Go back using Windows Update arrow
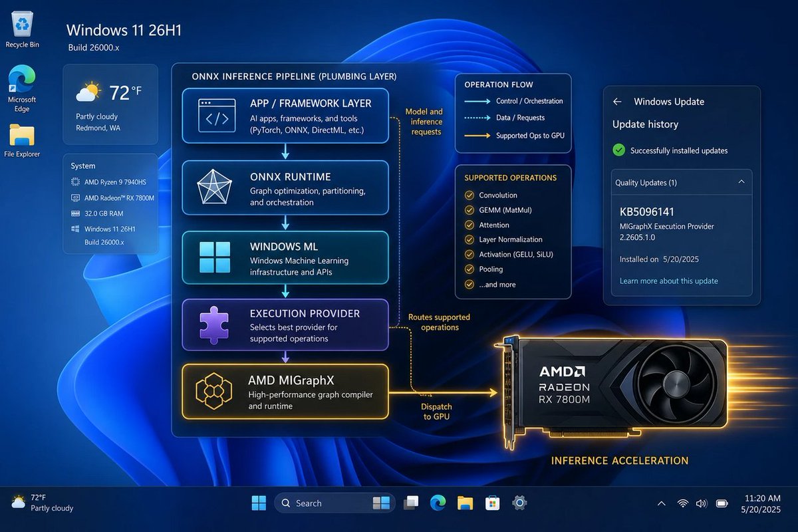 click(x=617, y=102)
